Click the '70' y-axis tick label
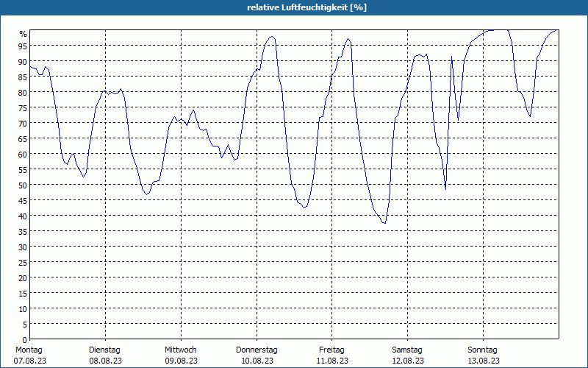Screen dimensions: 588x368 tap(23, 124)
